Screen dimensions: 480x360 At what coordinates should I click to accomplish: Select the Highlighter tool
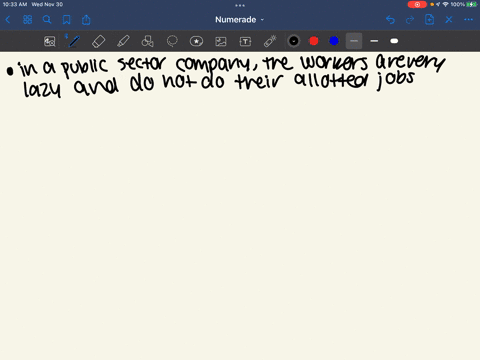(123, 41)
